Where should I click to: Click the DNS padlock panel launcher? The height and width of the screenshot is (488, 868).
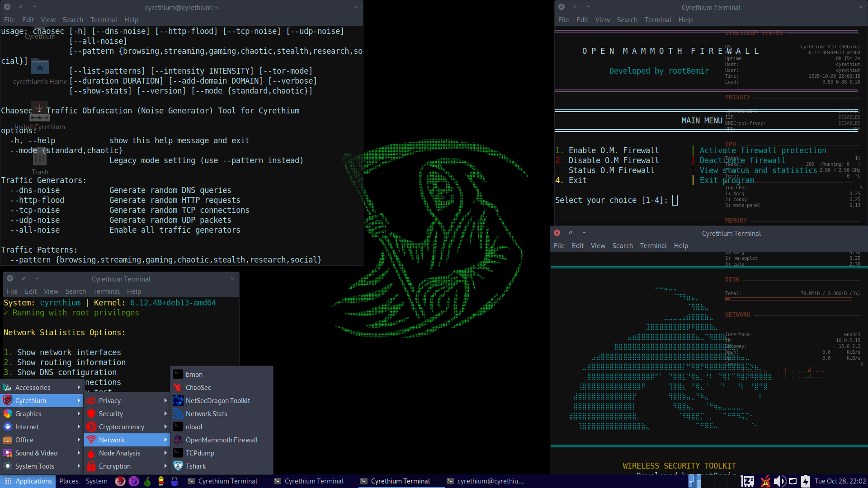click(175, 481)
